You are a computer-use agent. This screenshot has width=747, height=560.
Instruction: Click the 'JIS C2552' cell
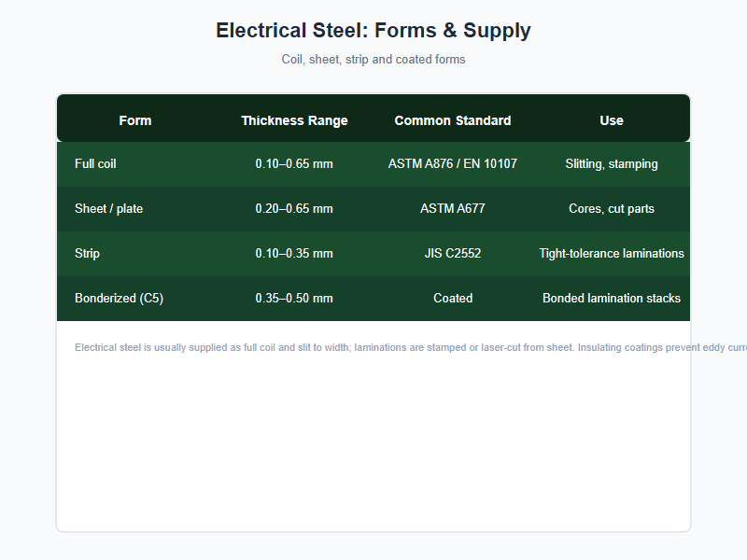453,254
